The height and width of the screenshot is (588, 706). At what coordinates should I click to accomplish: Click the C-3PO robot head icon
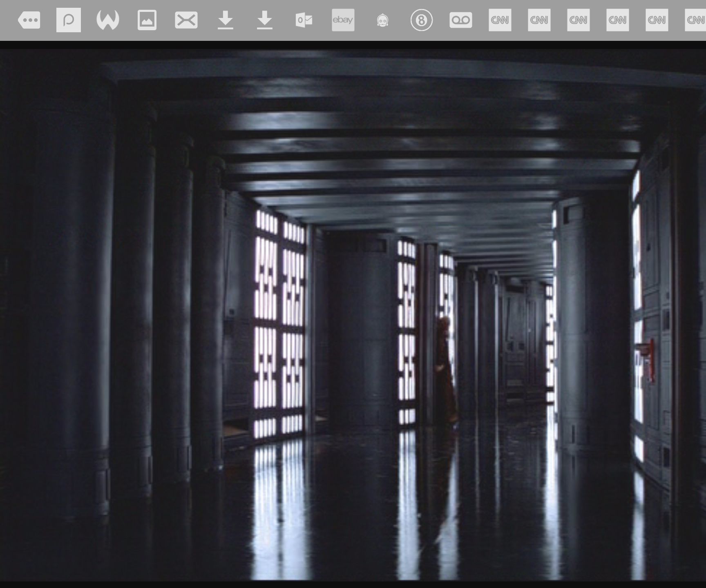point(382,20)
